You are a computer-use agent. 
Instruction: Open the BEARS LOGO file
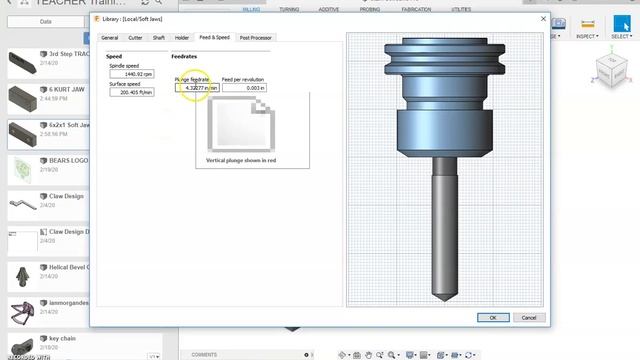coord(48,170)
